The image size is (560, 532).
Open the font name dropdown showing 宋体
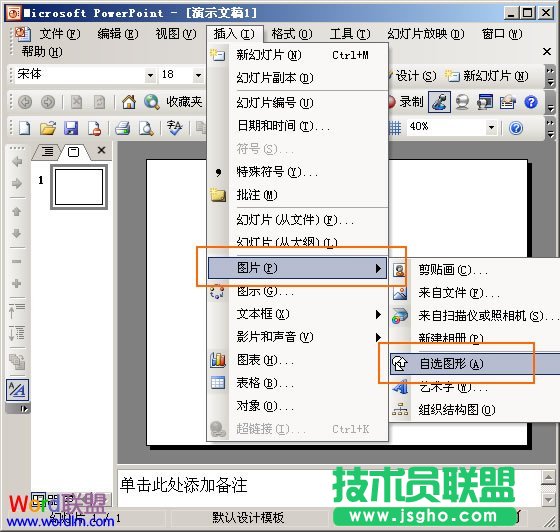(x=150, y=75)
